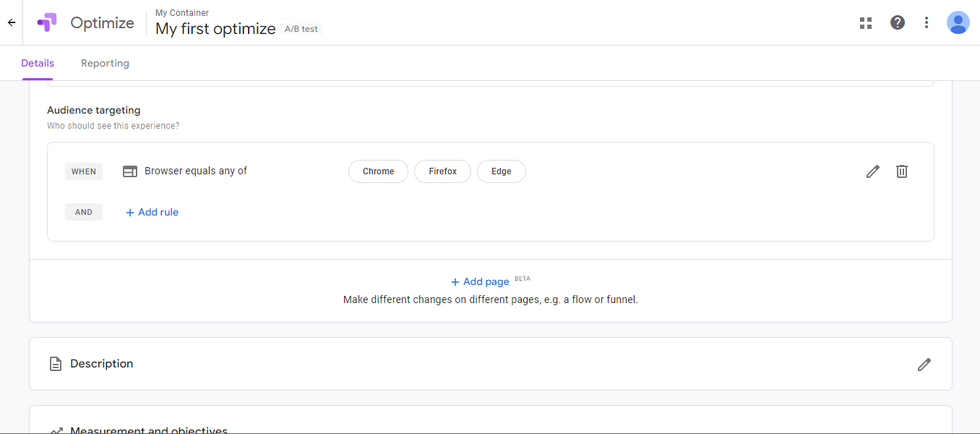Click 'Browser equals any of' rule text
The image size is (980, 434).
pyautogui.click(x=196, y=171)
